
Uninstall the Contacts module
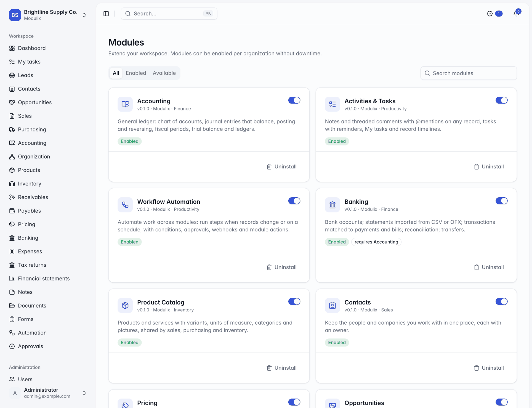[x=489, y=368]
